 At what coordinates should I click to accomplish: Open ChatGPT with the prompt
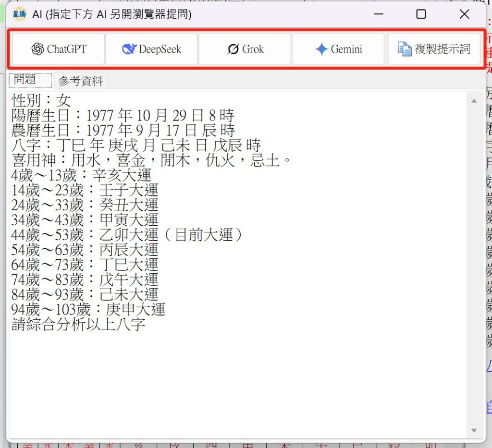tap(58, 49)
